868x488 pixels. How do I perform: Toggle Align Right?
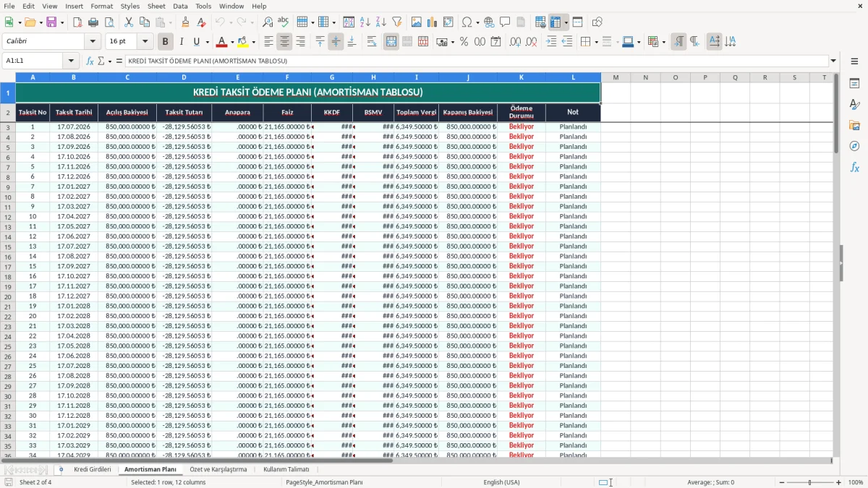[300, 42]
